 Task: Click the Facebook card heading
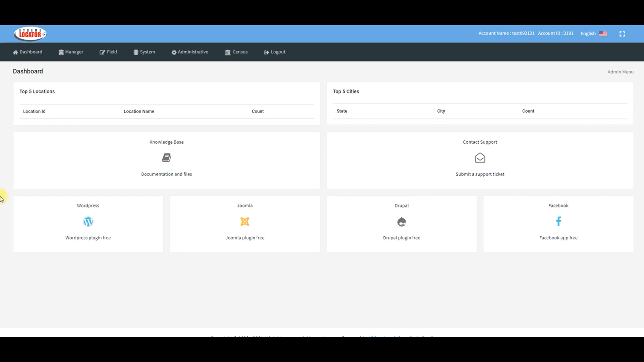pyautogui.click(x=558, y=206)
